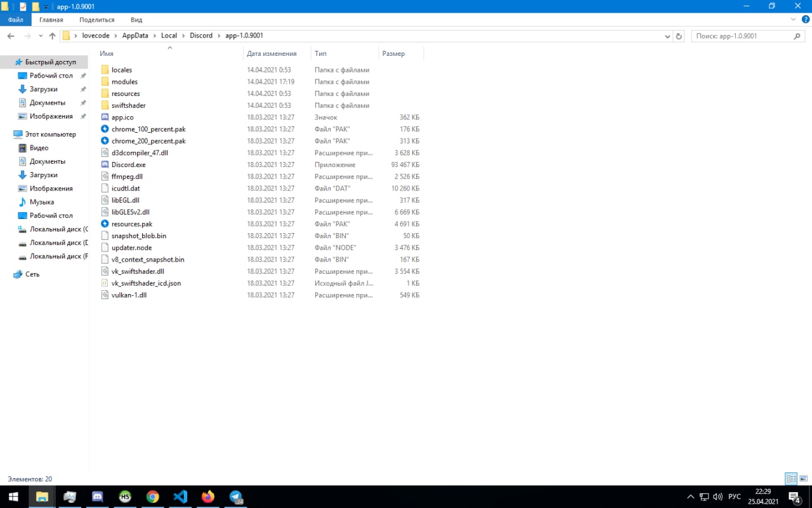The image size is (812, 508).
Task: Select the updater.node file name
Action: 131,248
